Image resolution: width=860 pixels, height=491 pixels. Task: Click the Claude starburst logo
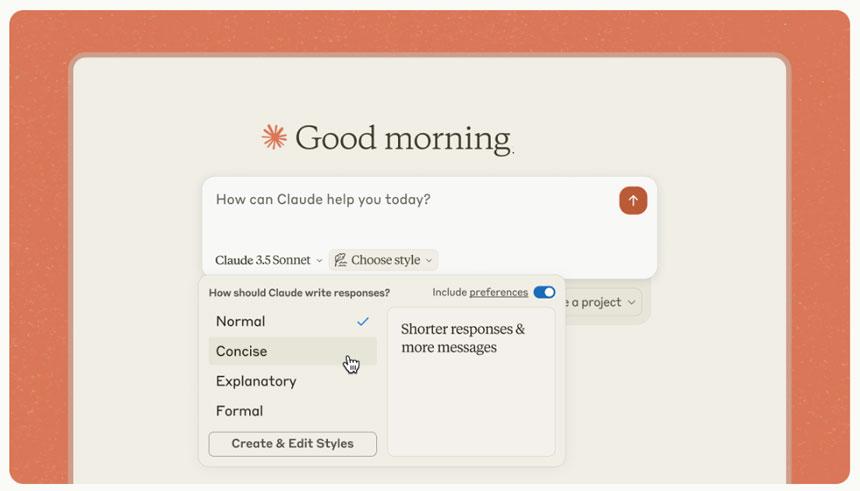(x=274, y=137)
